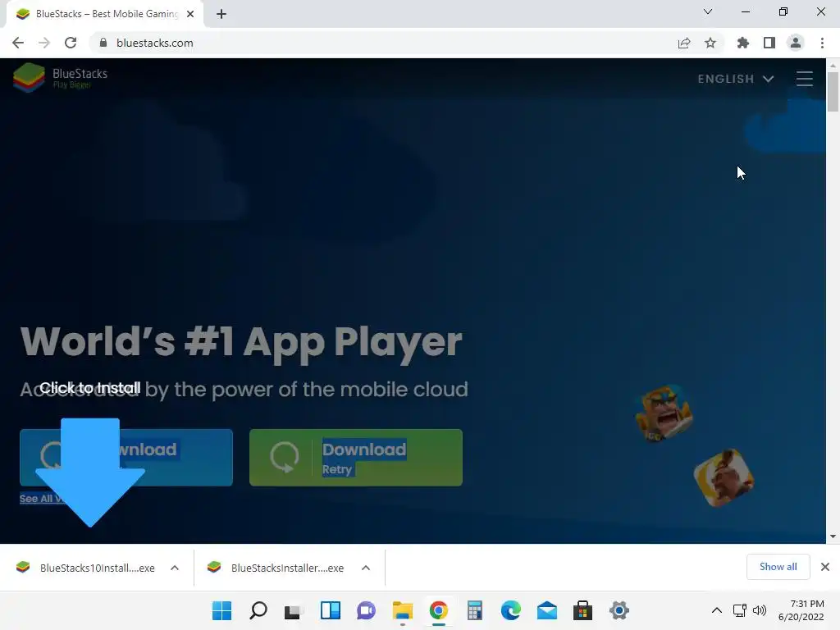Click the network tray icon
The image size is (840, 630).
pyautogui.click(x=740, y=610)
